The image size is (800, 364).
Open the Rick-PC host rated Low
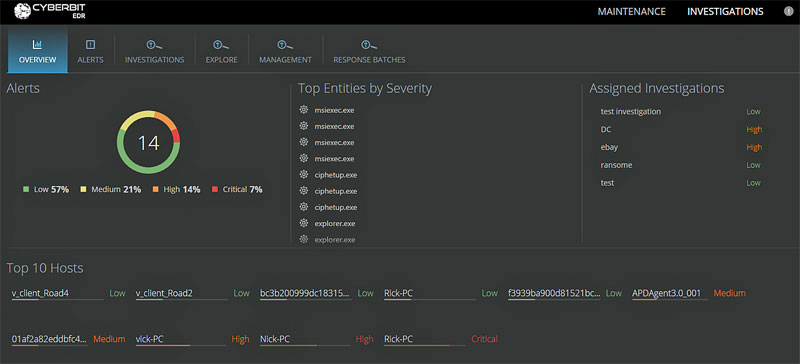[398, 293]
